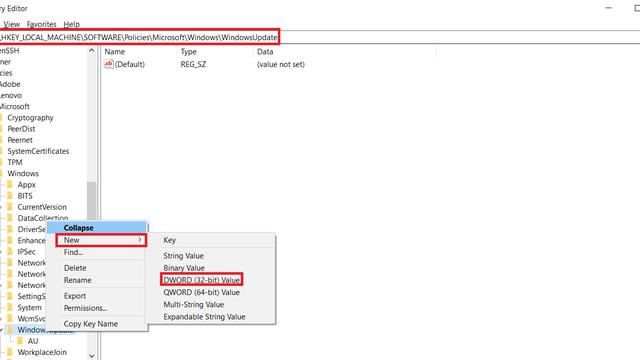
Task: Click the REG_SZ type cell
Action: point(193,64)
